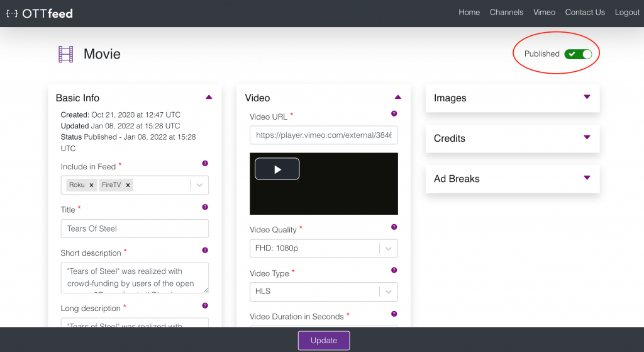Click into the Title input field
This screenshot has width=644, height=352.
click(x=135, y=229)
